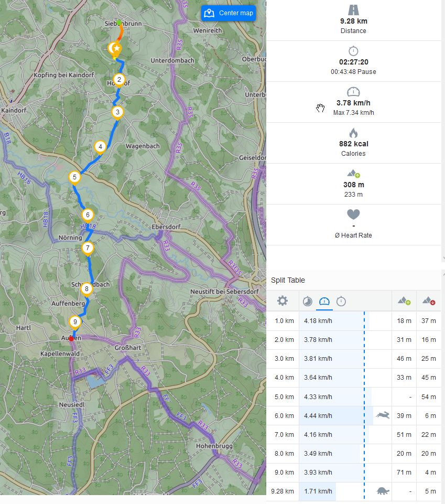Click the average speed gauge icon
445x504 pixels.
(353, 92)
